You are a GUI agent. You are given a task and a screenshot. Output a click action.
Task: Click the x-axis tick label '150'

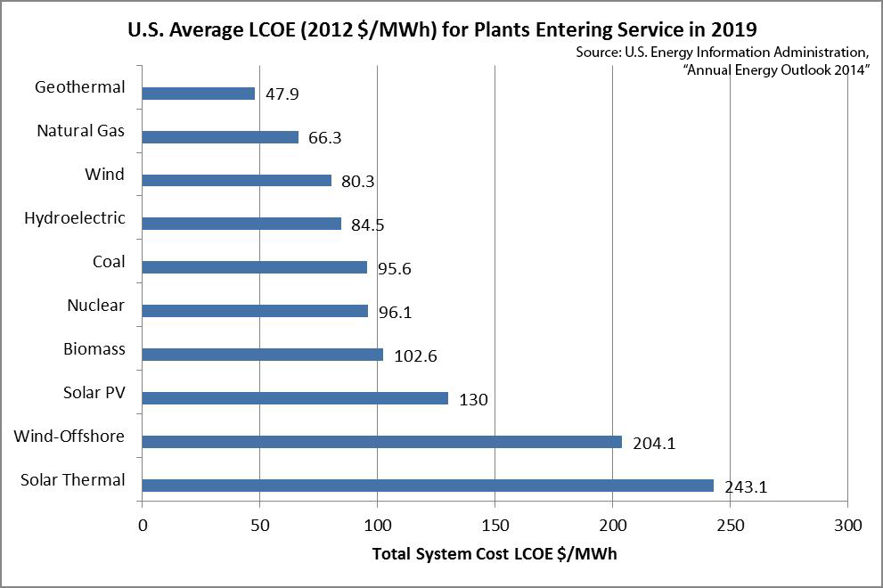(x=495, y=526)
